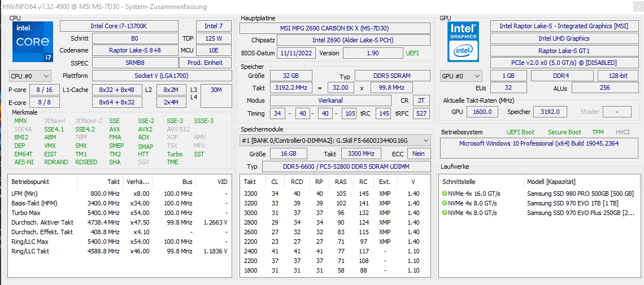This screenshot has height=285, width=644.
Task: Click the memory clock 3192.2 MHz field
Action: 290,87
